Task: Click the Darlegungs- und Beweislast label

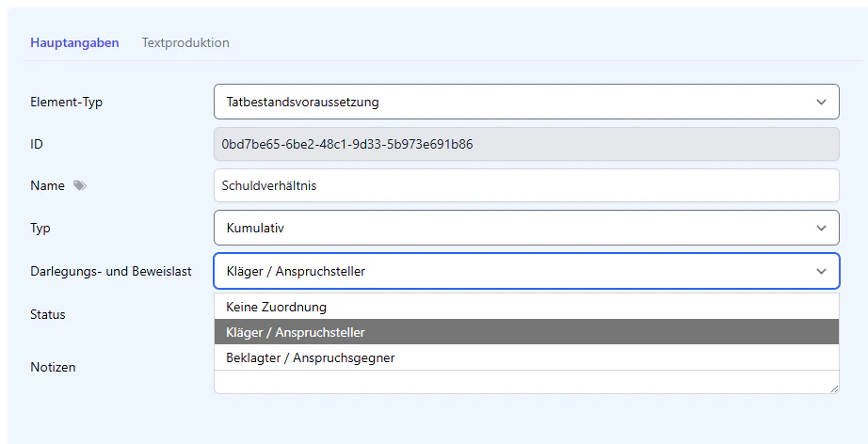Action: coord(111,272)
